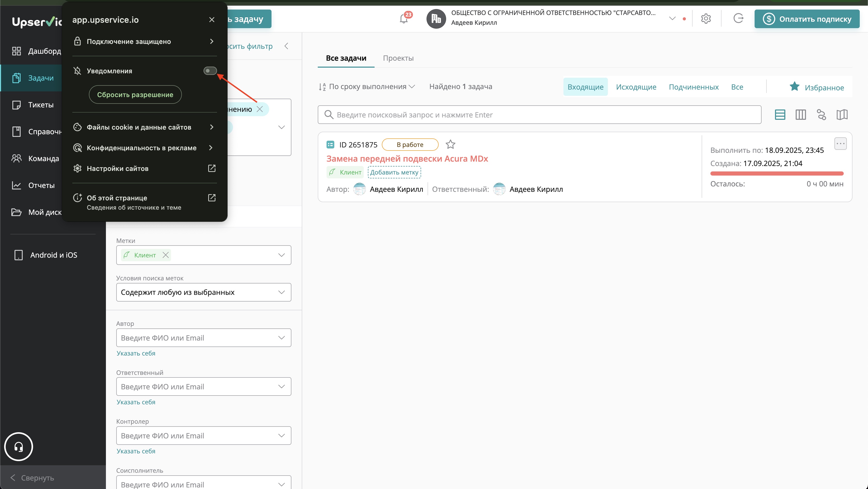This screenshot has height=489, width=868.
Task: Open support headset chat button
Action: [19, 447]
